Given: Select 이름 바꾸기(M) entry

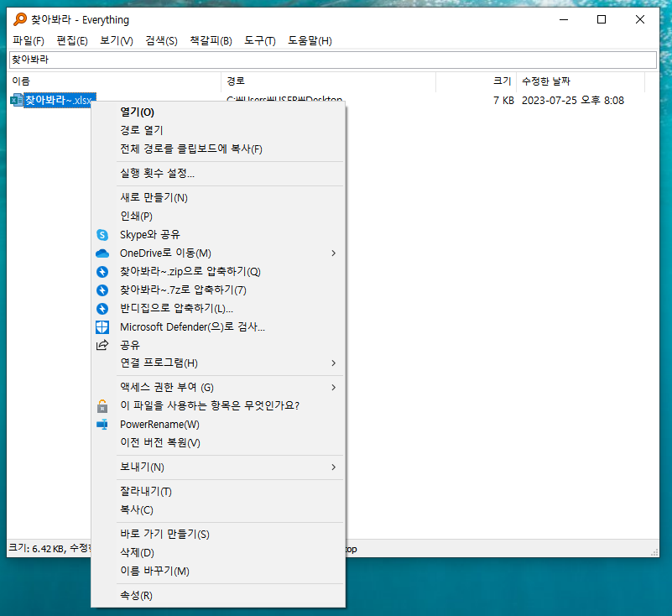Looking at the screenshot, I should point(218,571).
